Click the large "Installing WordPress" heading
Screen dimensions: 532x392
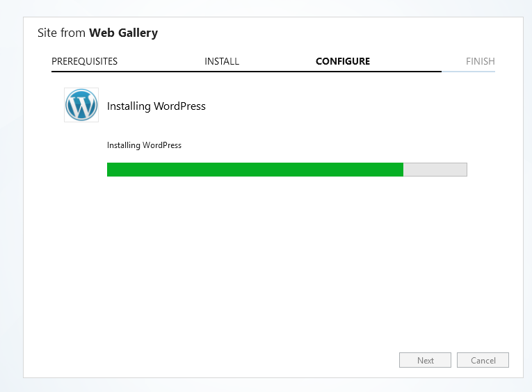coord(156,106)
